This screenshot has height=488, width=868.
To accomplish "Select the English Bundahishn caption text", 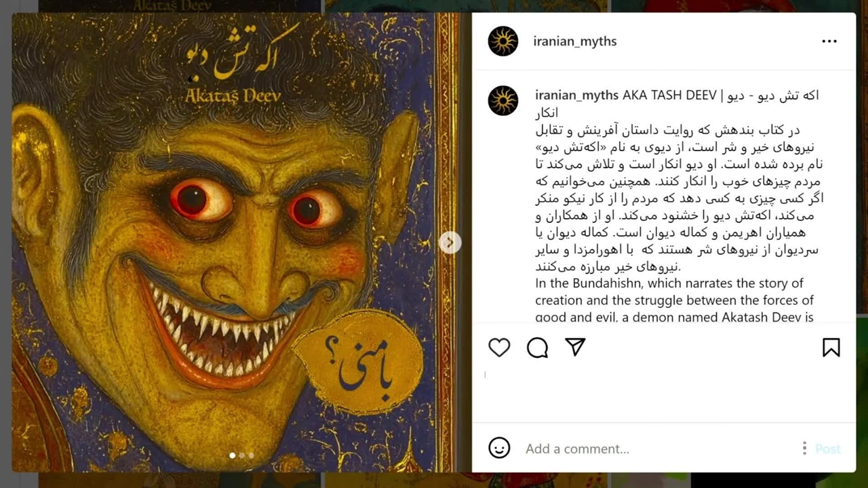I will (x=675, y=300).
